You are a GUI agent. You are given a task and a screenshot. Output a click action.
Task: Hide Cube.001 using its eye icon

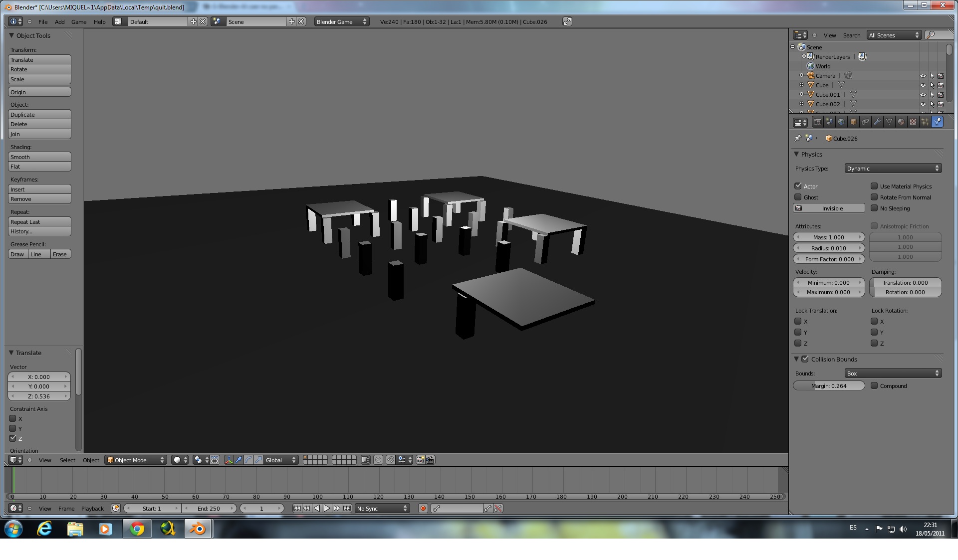pyautogui.click(x=923, y=95)
